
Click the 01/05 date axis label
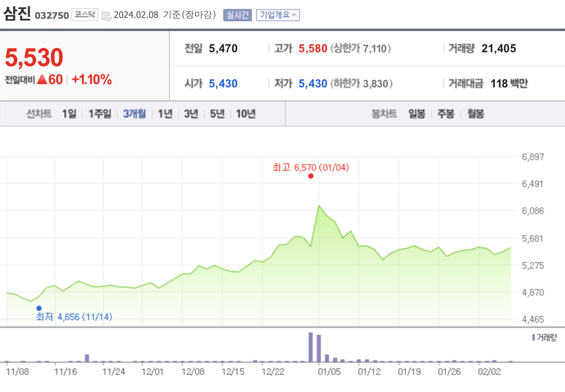pyautogui.click(x=329, y=372)
